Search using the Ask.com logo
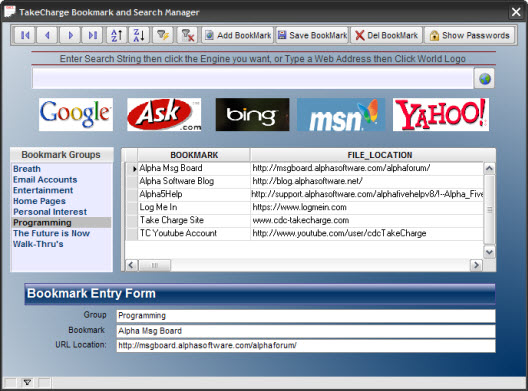This screenshot has width=528, height=391. click(x=164, y=115)
